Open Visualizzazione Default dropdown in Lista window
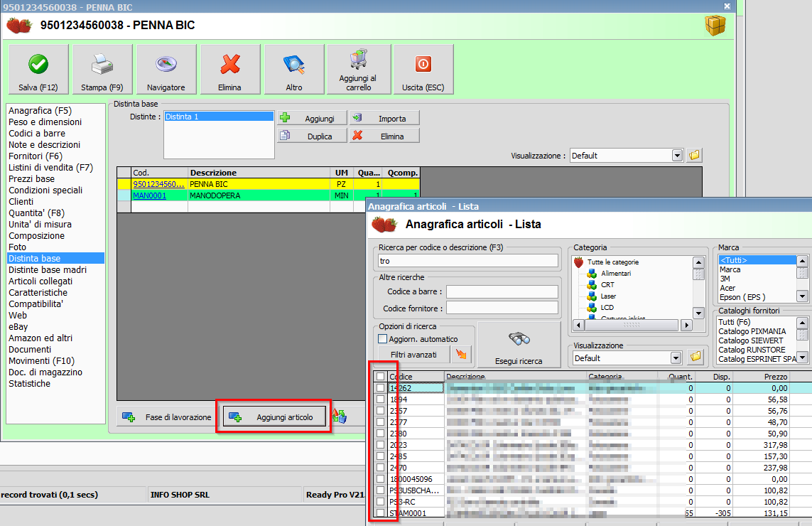The width and height of the screenshot is (812, 526). [676, 358]
